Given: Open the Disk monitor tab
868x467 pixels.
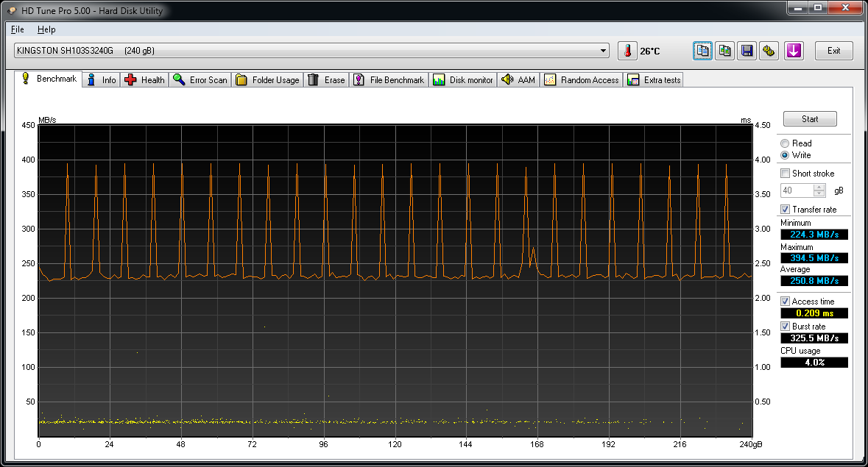Looking at the screenshot, I should (x=463, y=80).
